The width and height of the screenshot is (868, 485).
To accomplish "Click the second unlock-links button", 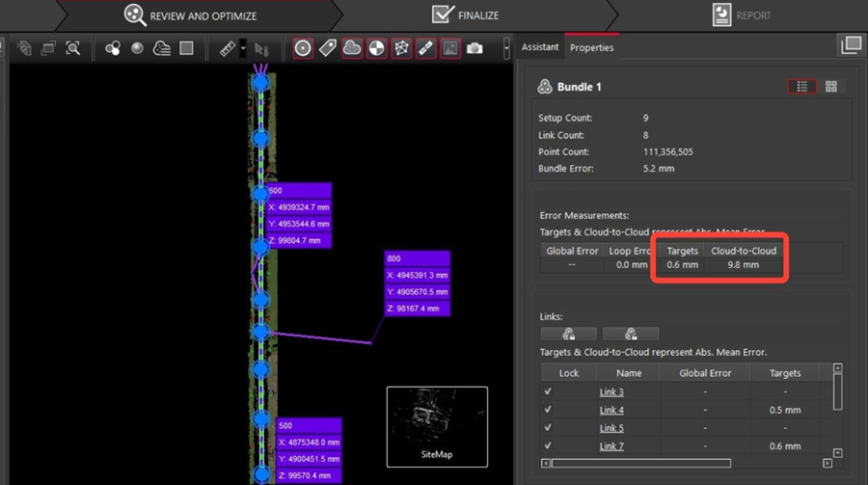I will point(631,334).
